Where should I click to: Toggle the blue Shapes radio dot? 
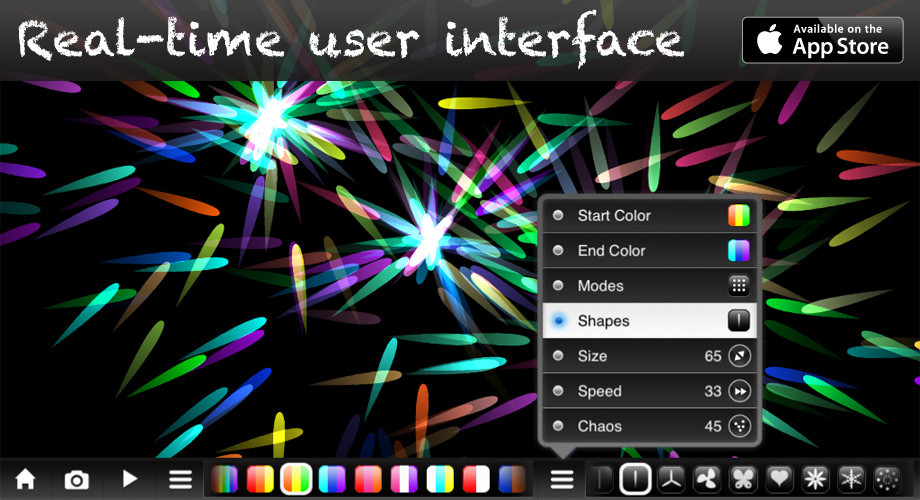(559, 321)
